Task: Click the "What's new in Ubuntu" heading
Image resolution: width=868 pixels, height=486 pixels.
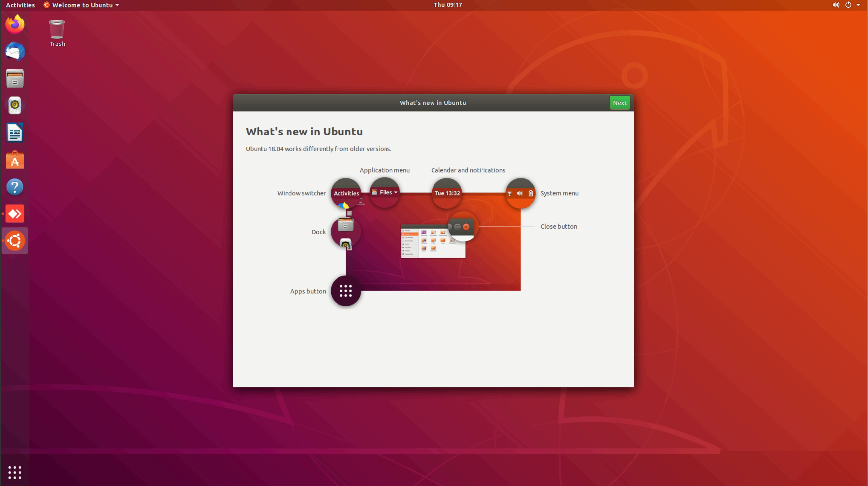Action: tap(304, 132)
